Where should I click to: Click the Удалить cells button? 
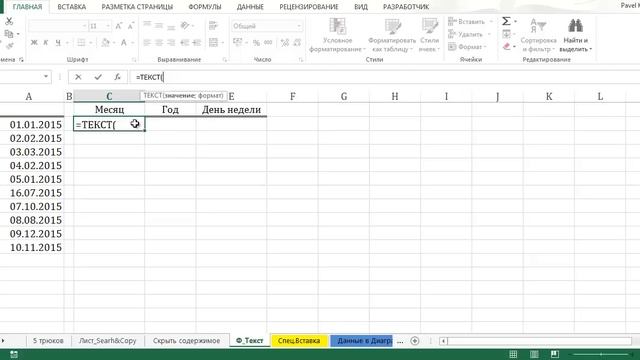click(465, 34)
